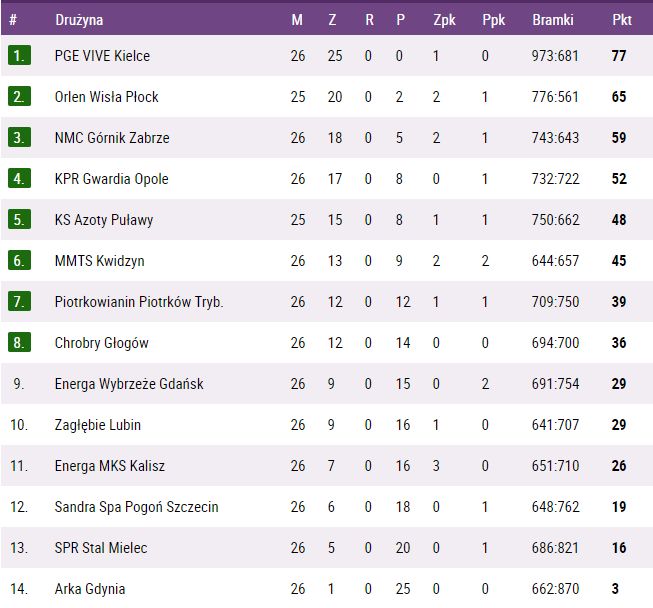Click the green position 1 badge
The height and width of the screenshot is (608, 653).
coord(20,56)
